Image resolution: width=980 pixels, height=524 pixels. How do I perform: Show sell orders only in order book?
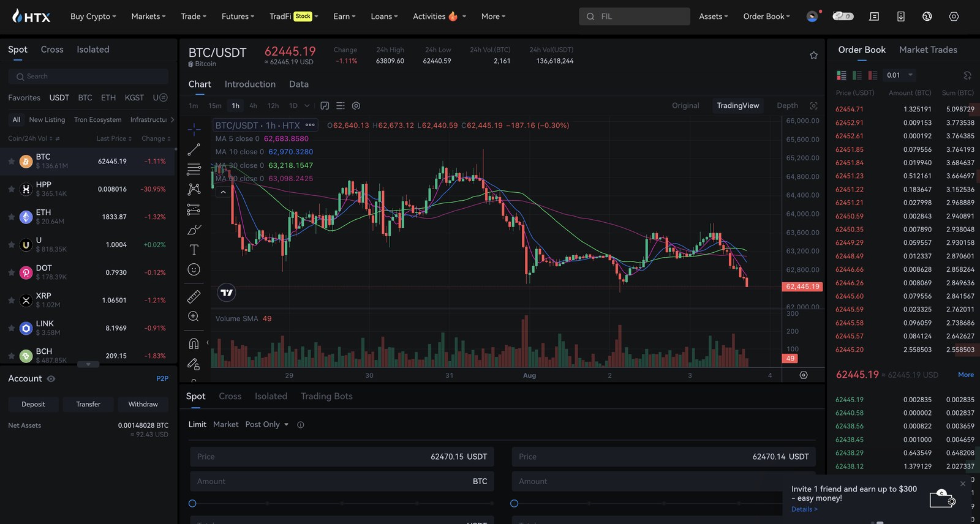(x=873, y=75)
